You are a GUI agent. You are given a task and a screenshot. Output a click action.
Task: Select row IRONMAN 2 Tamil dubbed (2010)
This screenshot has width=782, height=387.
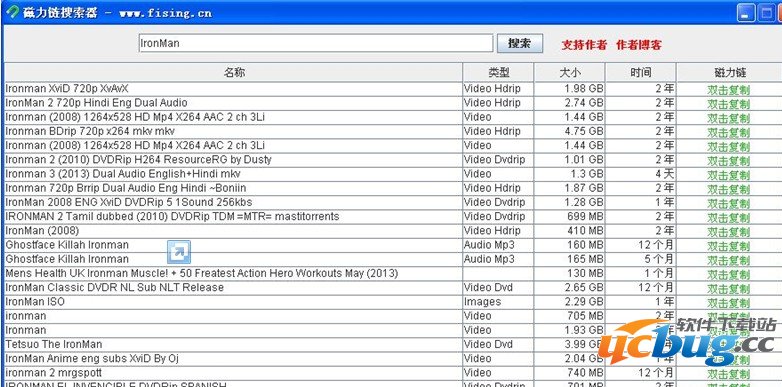(393, 216)
